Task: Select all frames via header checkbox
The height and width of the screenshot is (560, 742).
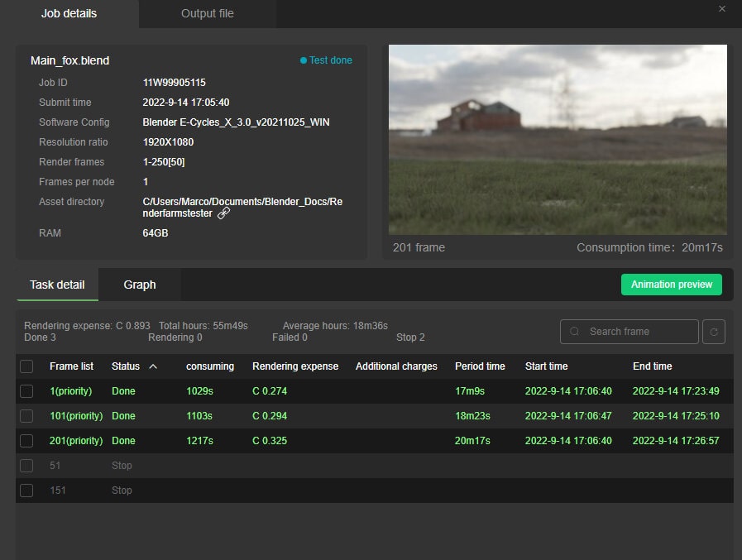Action: (x=26, y=366)
